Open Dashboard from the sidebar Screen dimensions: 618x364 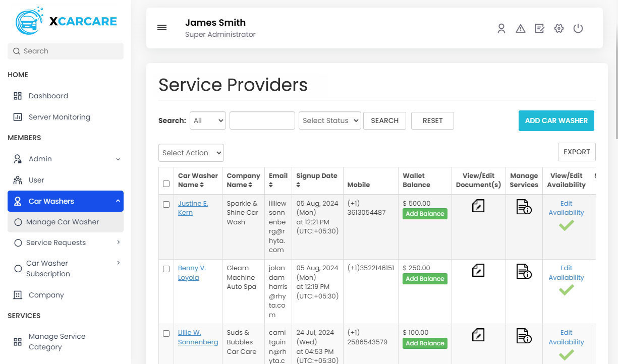pyautogui.click(x=66, y=96)
